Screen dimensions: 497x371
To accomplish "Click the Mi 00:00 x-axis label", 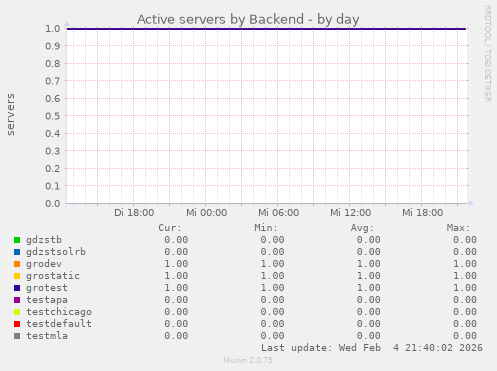I will click(x=206, y=213).
